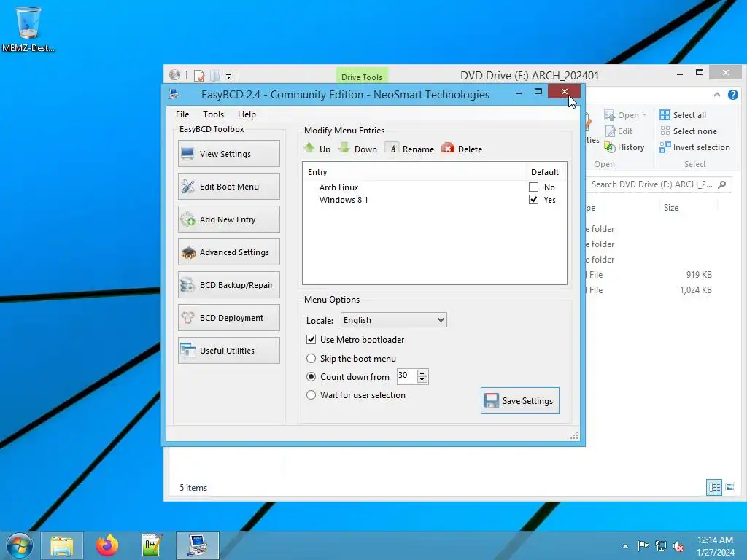747x560 pixels.
Task: Click Select none in Explorer ribbon
Action: click(x=689, y=131)
